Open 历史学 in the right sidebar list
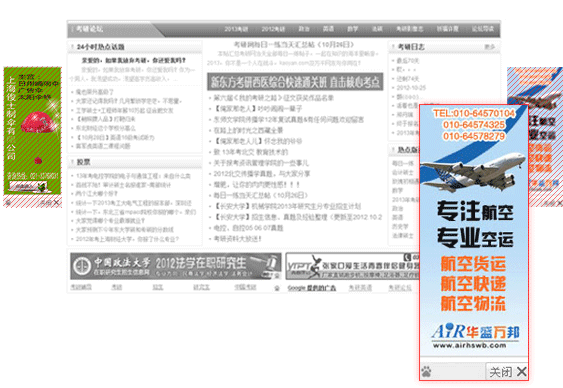563x388 pixels. [400, 226]
